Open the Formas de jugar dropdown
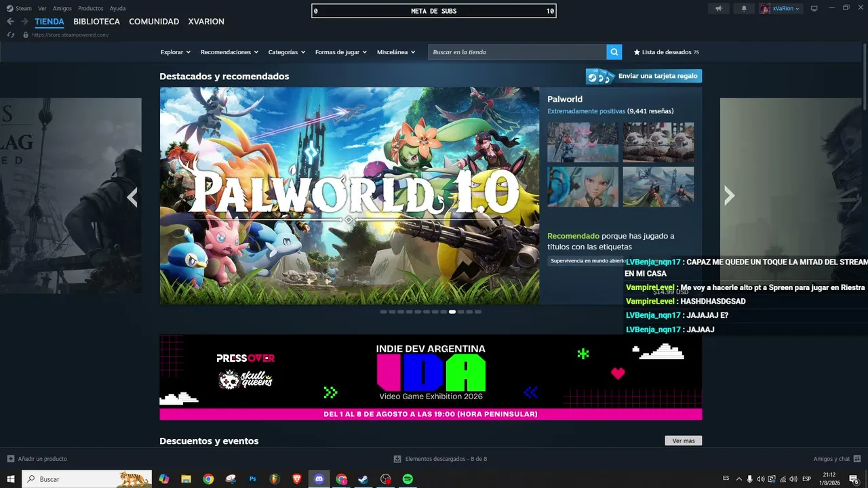 coord(341,52)
